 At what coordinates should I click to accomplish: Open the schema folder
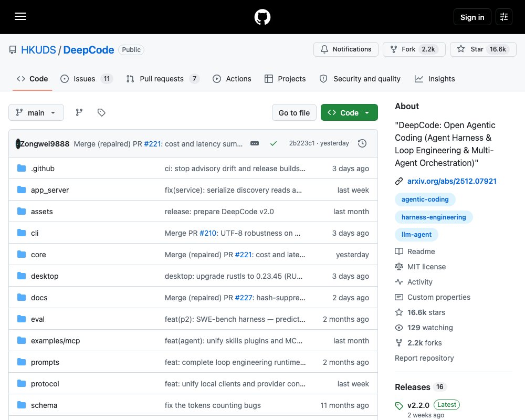click(x=44, y=405)
